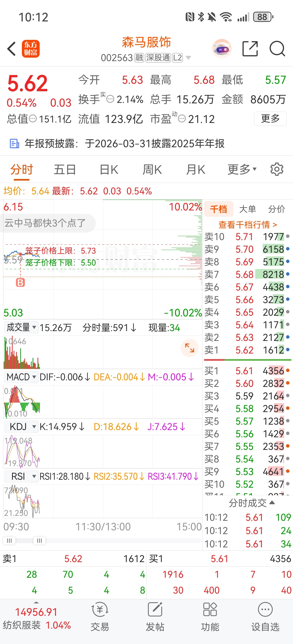Tap the 融 margin badge

tap(139, 58)
